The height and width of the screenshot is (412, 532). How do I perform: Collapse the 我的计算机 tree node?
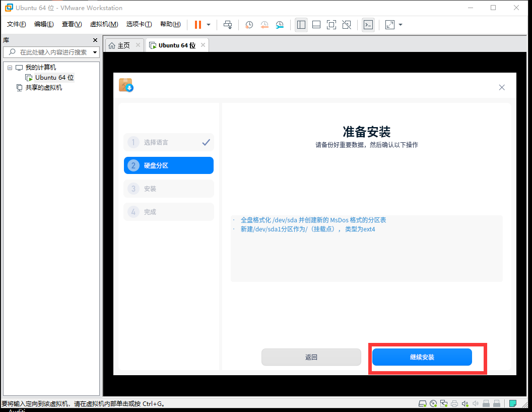[x=10, y=68]
